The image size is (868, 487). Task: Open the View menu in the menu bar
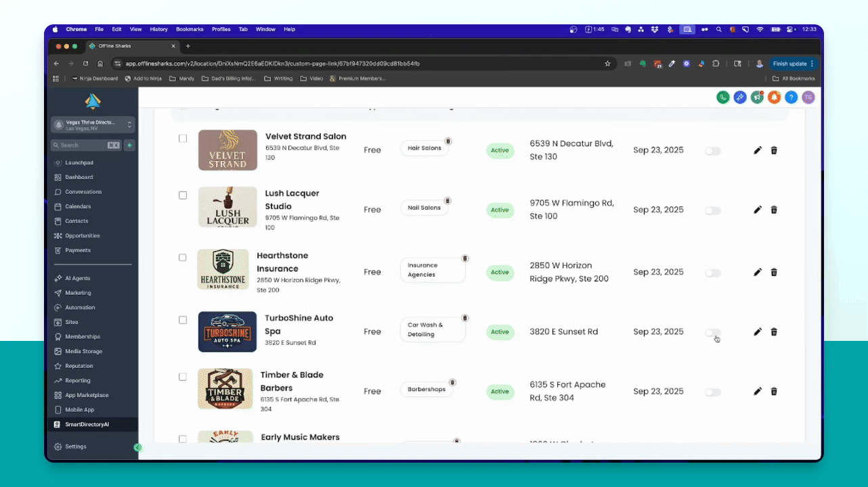click(135, 30)
